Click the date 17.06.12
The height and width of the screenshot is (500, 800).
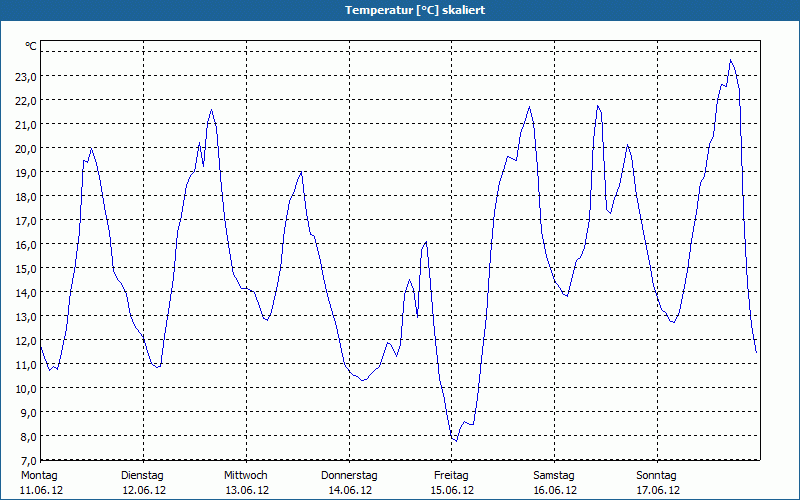coord(658,490)
